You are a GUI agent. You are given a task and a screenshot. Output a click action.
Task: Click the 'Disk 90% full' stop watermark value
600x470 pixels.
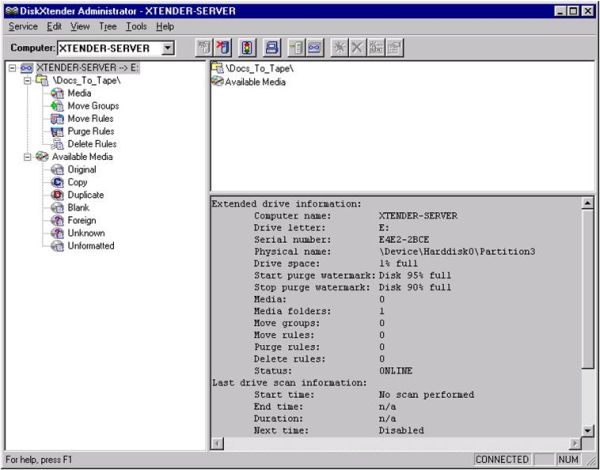pos(415,287)
